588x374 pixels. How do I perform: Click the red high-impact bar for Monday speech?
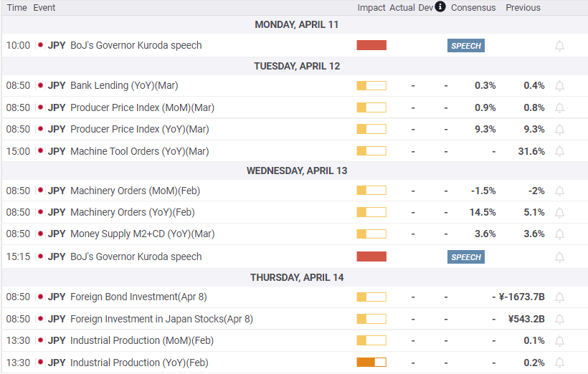(371, 45)
